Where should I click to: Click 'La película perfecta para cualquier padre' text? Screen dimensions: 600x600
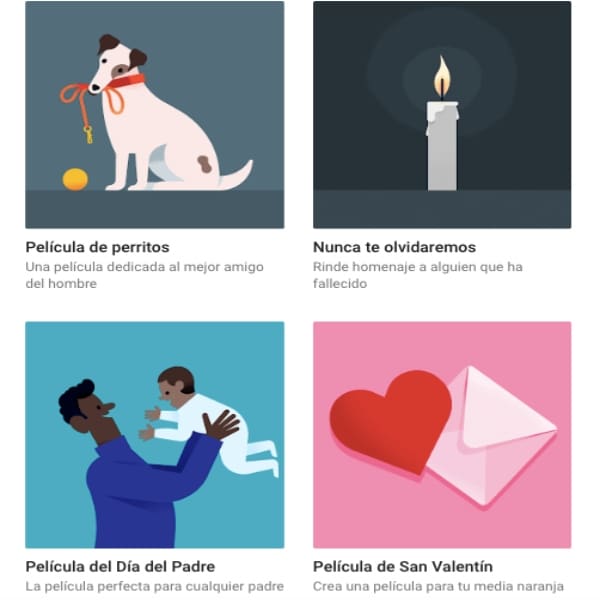pos(155,586)
